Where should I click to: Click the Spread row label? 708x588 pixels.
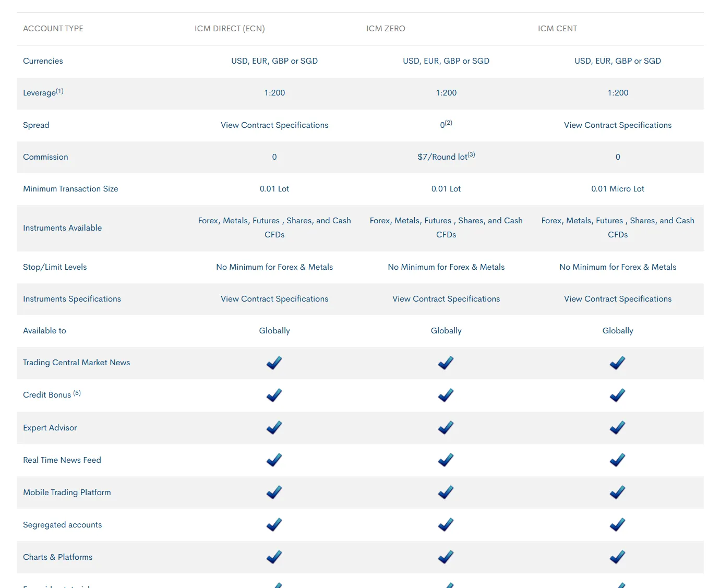36,125
